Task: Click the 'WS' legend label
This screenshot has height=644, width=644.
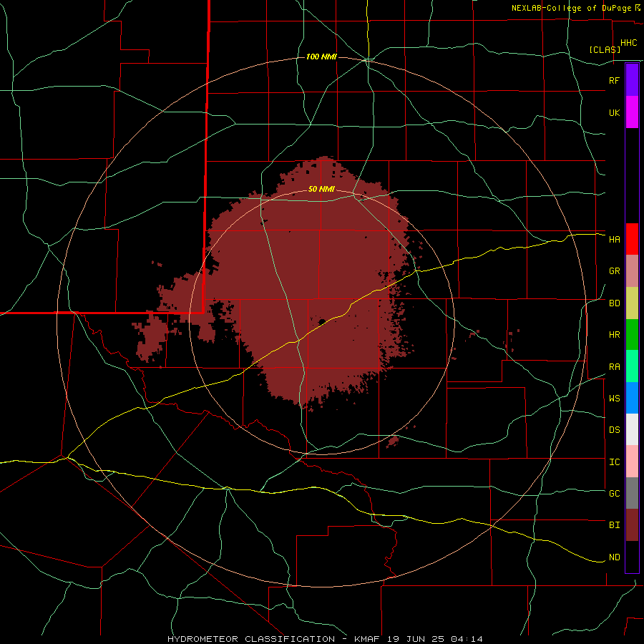Action: coord(614,398)
